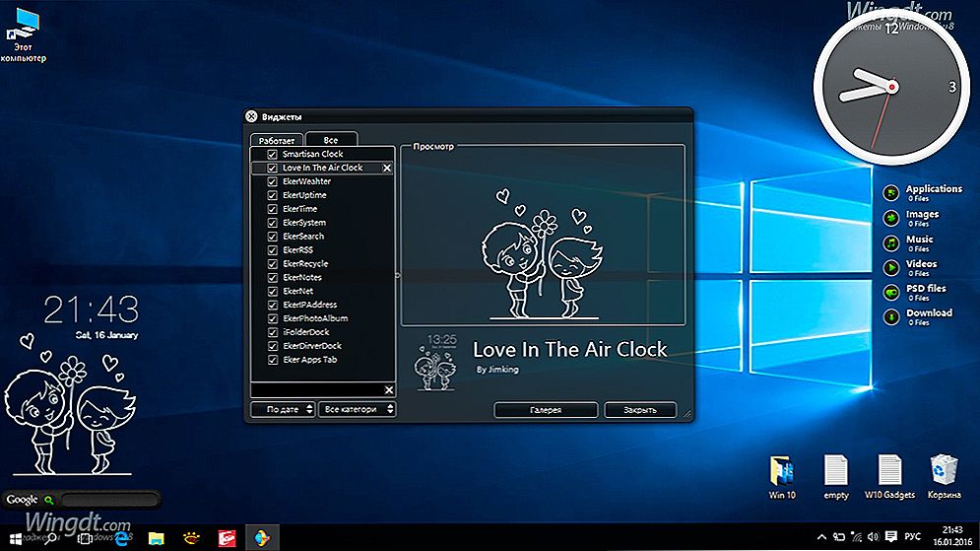The image size is (980, 551).
Task: Toggle the EkerTime checkbox
Action: pos(273,209)
